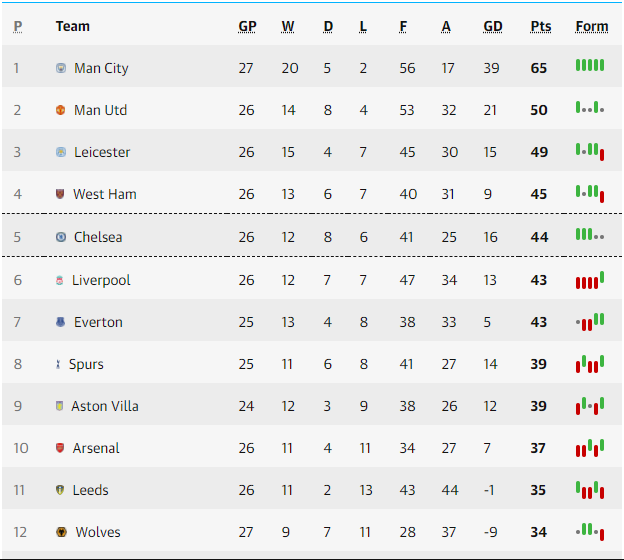The image size is (624, 560).
Task: Click the Leicester club crest
Action: (61, 152)
